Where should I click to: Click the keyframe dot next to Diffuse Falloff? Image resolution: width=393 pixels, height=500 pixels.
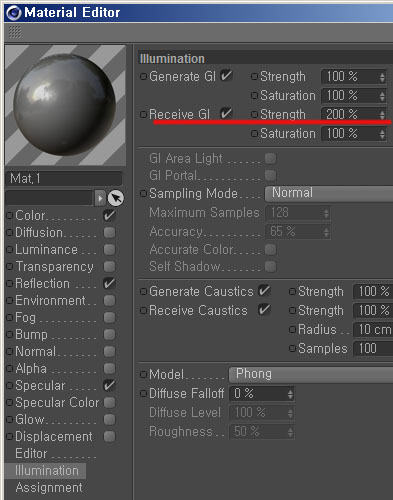click(143, 394)
